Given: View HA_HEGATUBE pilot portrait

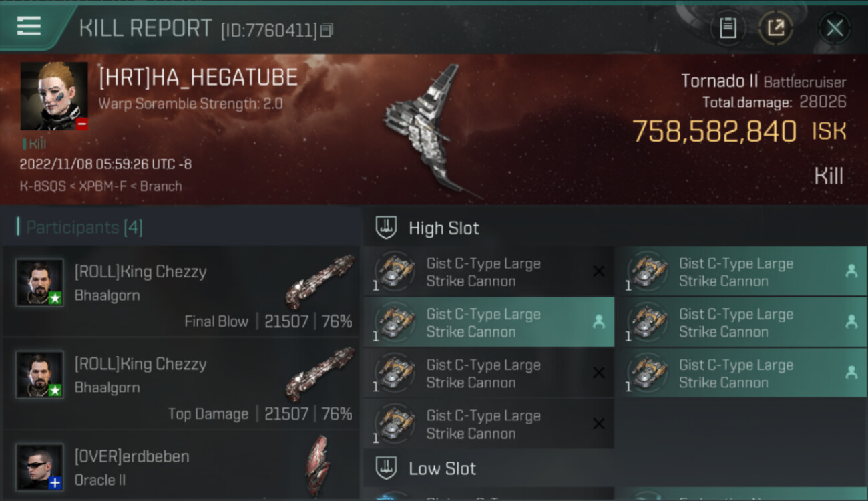Looking at the screenshot, I should 54,96.
